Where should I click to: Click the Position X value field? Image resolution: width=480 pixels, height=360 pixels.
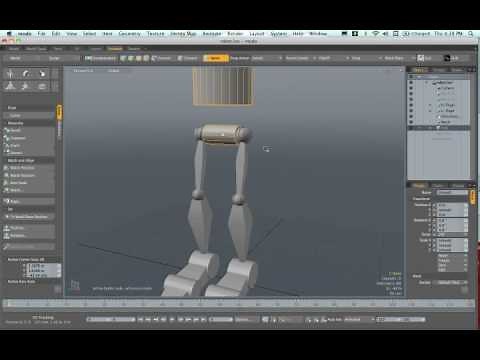pyautogui.click(x=452, y=205)
